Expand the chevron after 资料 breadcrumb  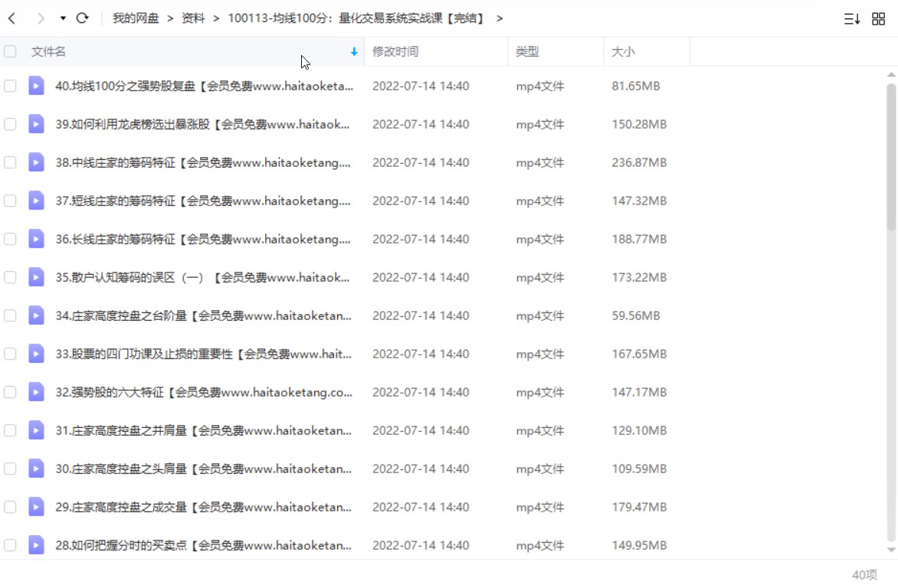click(x=216, y=18)
